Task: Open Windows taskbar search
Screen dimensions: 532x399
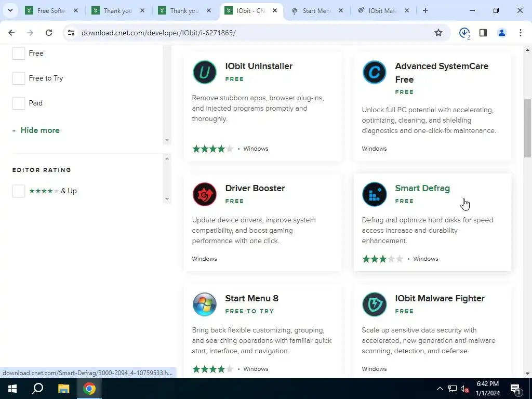Action: pyautogui.click(x=37, y=389)
